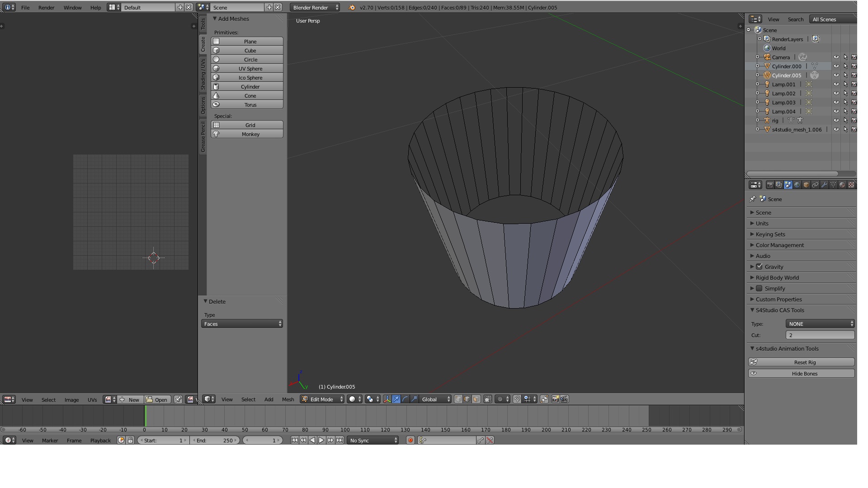This screenshot has width=868, height=488.
Task: Open the Delete Type Faces dropdown
Action: pyautogui.click(x=242, y=324)
